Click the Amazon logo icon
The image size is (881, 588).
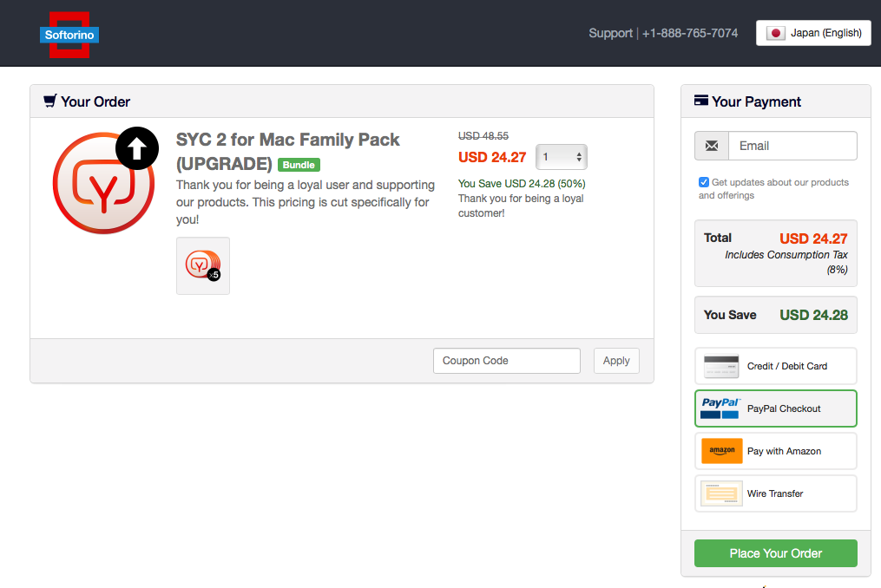point(722,451)
